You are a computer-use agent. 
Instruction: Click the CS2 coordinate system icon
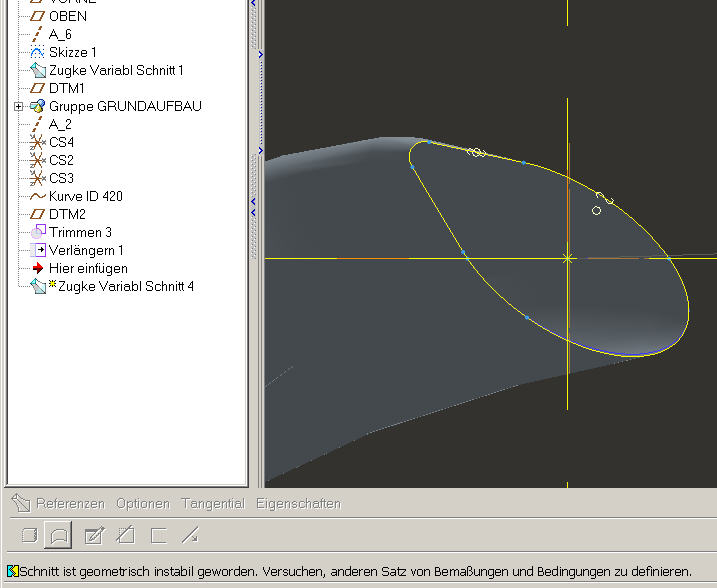[x=37, y=160]
